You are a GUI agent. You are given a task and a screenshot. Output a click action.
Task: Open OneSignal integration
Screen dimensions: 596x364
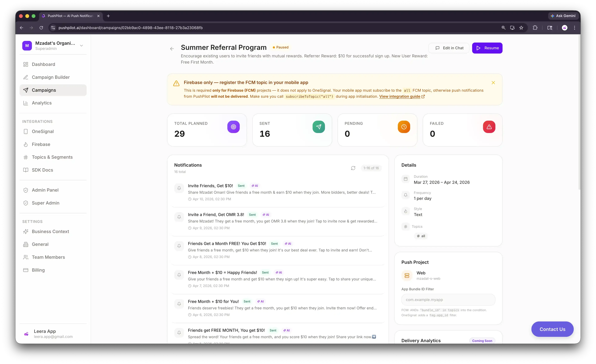(x=53, y=131)
